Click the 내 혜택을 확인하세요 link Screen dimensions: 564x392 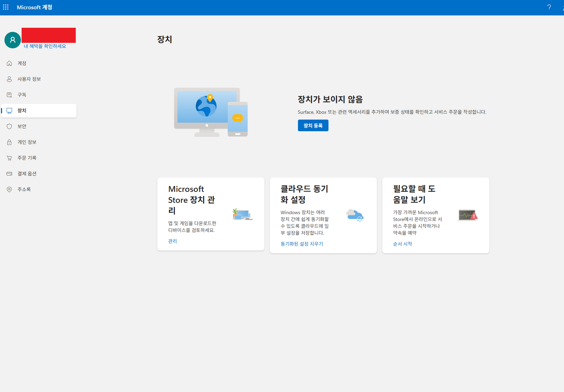pyautogui.click(x=45, y=46)
